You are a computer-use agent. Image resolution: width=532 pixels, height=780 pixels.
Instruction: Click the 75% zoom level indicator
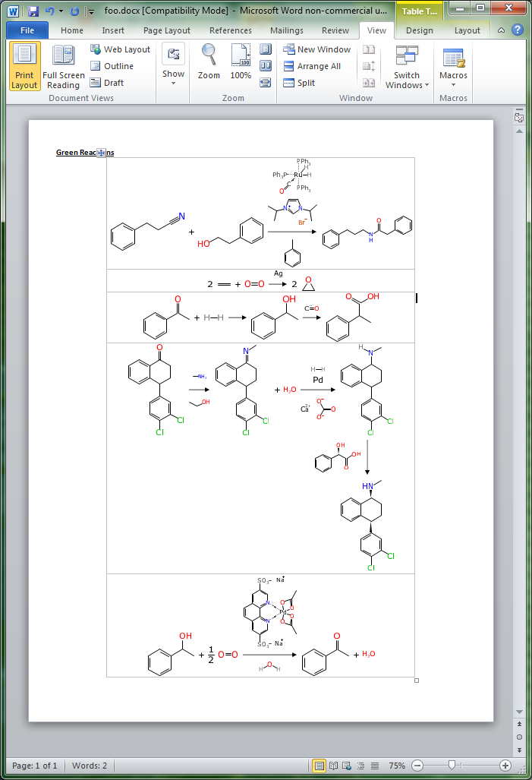(397, 766)
